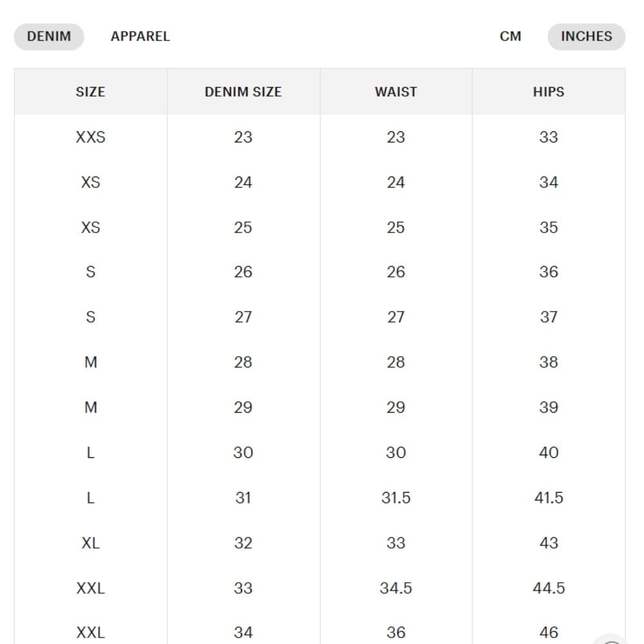Click the hips value 44.5
The height and width of the screenshot is (644, 644).
[548, 588]
